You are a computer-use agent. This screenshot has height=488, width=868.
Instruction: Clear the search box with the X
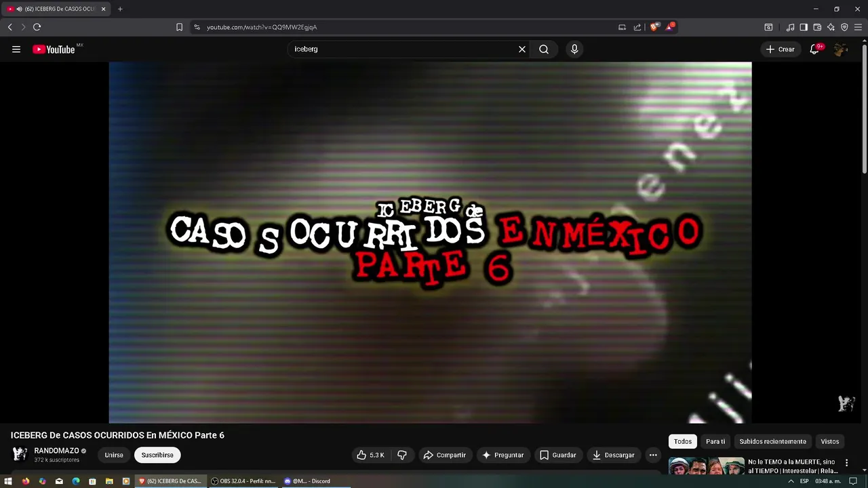(522, 49)
